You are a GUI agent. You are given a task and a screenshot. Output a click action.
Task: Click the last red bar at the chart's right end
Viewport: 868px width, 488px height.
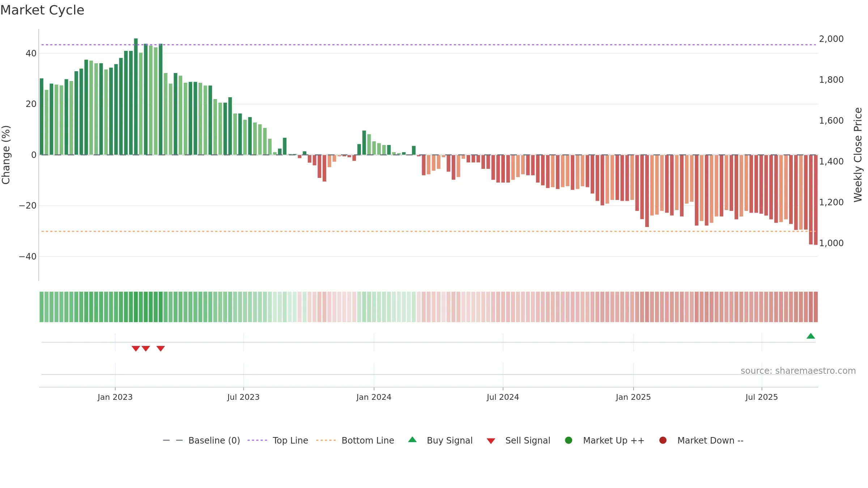click(816, 200)
